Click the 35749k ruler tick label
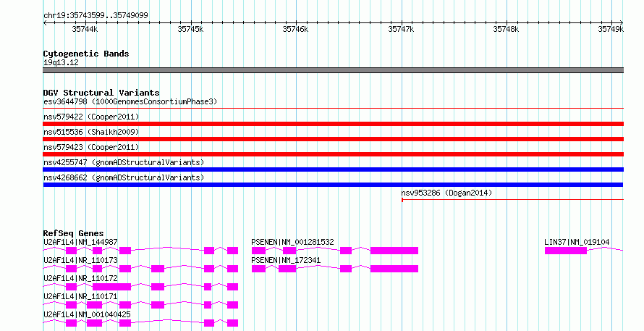This screenshot has width=644, height=331. pyautogui.click(x=611, y=29)
